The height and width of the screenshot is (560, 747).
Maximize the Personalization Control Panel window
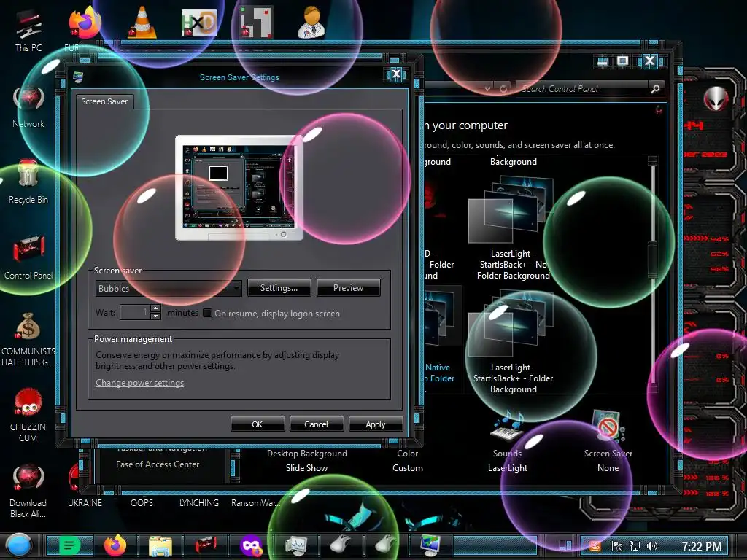pos(622,61)
